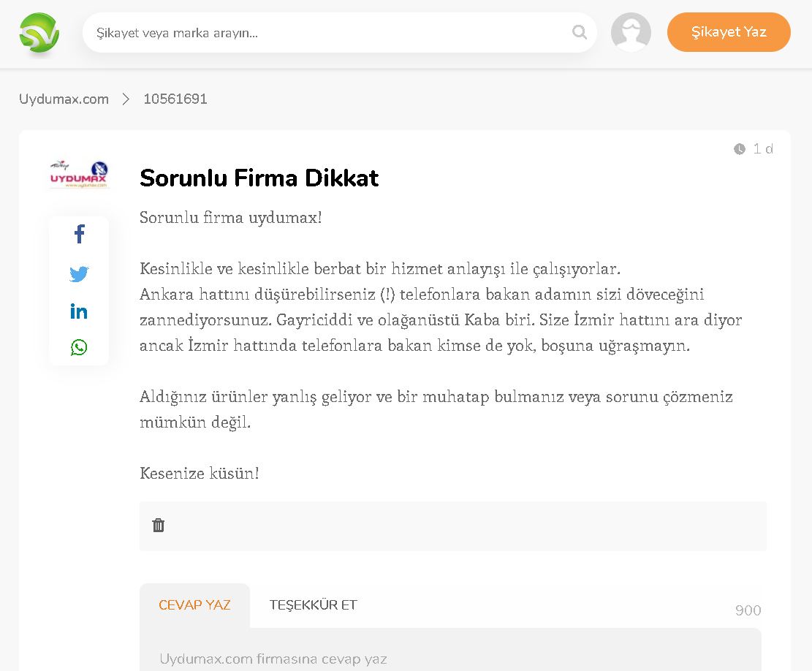Share complaint on LinkedIn
812x671 pixels.
79,311
